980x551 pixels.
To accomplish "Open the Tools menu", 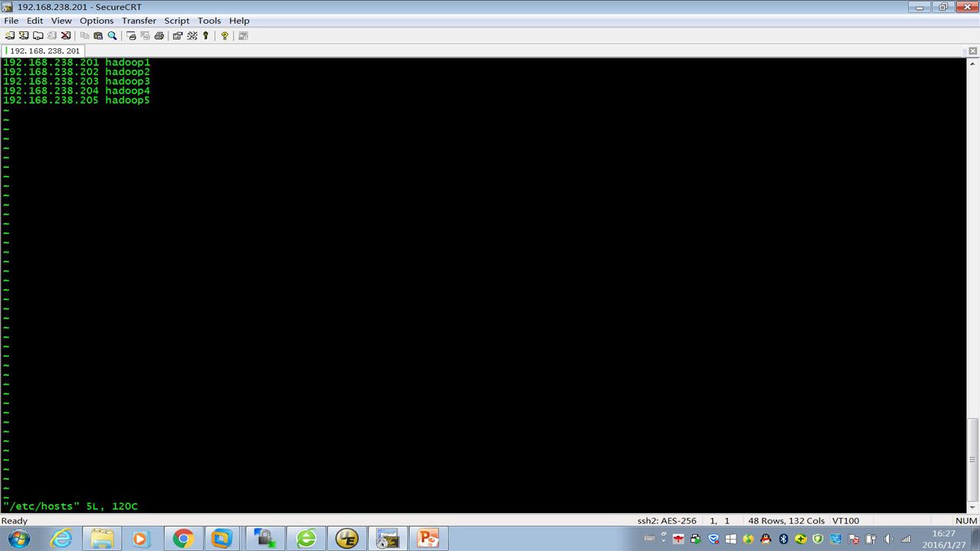I will pyautogui.click(x=209, y=21).
